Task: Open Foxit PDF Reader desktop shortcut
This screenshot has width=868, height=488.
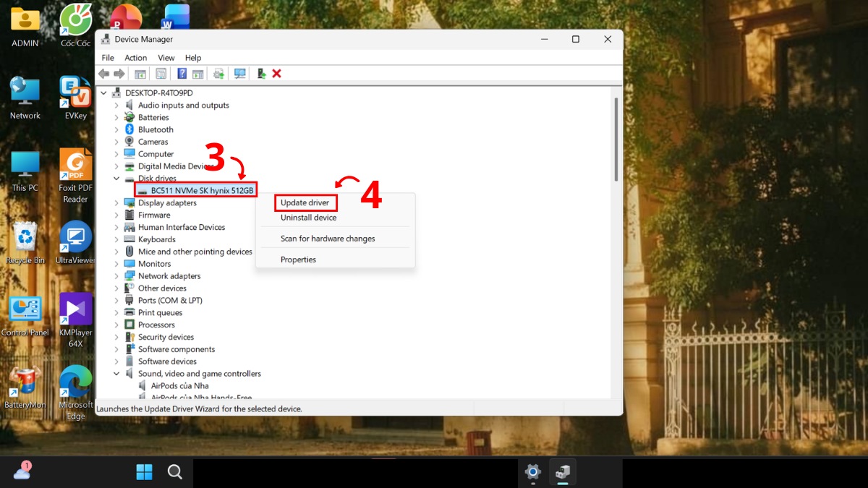Action: (x=75, y=176)
